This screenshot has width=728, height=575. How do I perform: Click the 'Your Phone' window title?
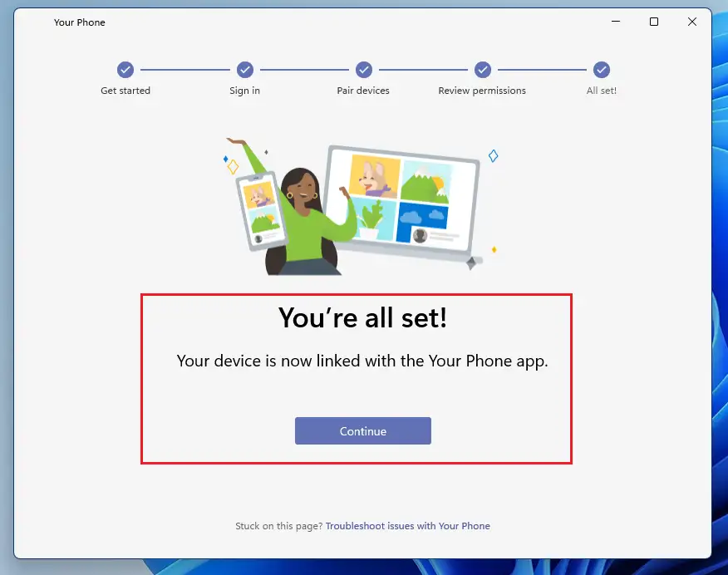[80, 22]
